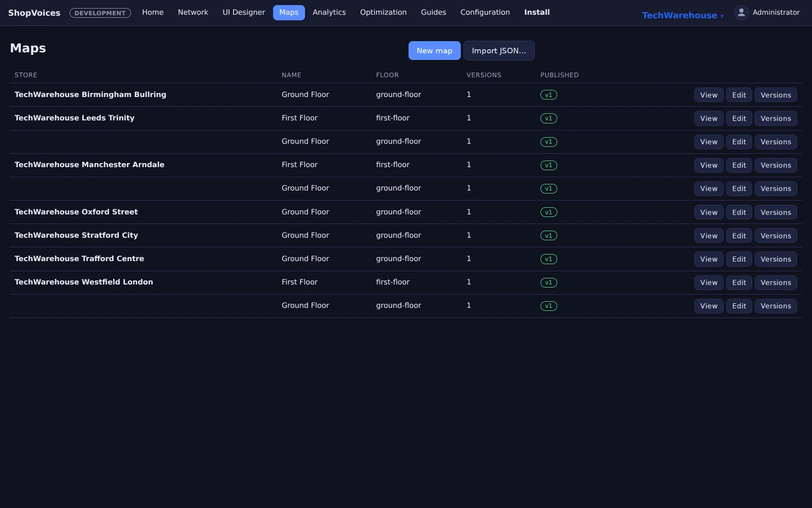Go to Configuration
The width and height of the screenshot is (812, 508).
[485, 12]
